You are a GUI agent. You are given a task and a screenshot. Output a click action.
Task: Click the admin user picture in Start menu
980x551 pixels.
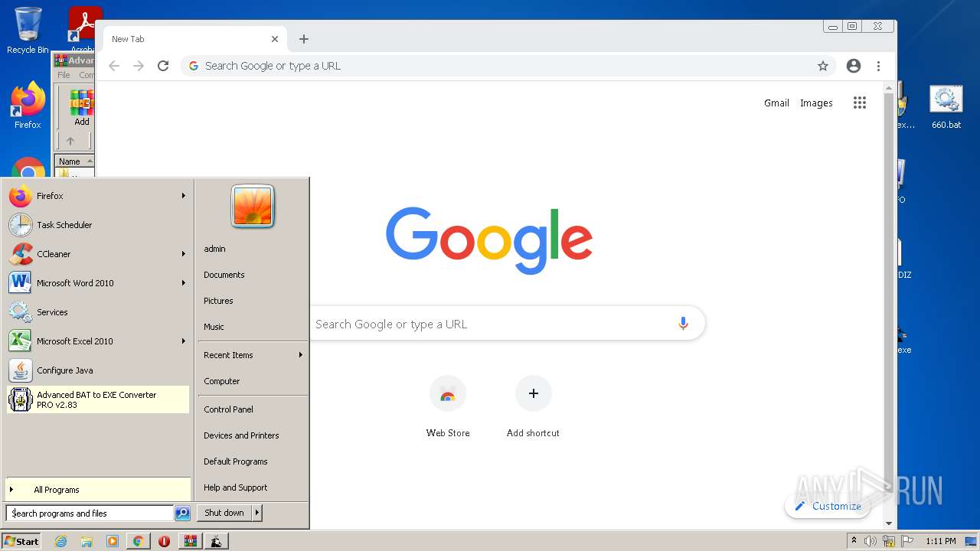pyautogui.click(x=253, y=207)
